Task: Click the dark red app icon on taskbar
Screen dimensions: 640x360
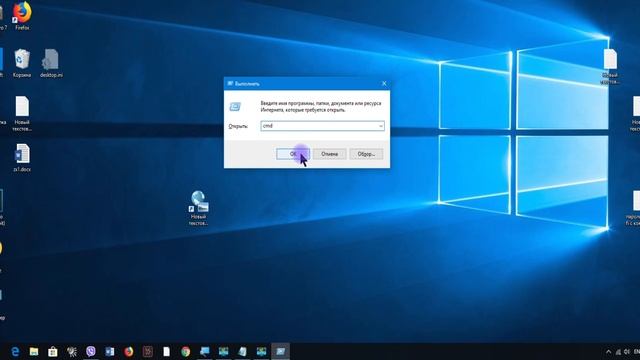Action: [148, 351]
